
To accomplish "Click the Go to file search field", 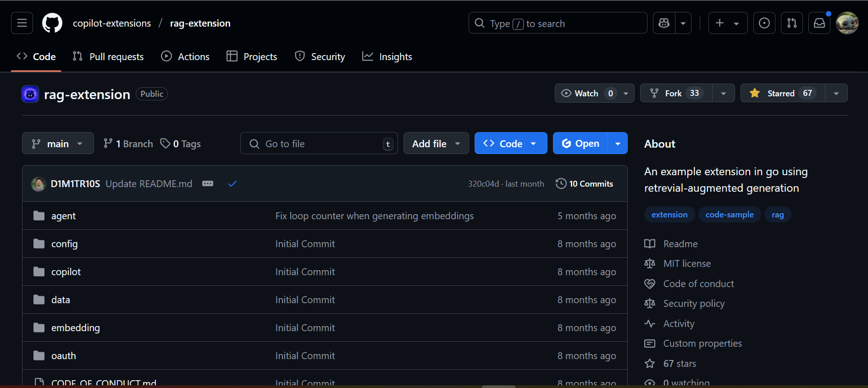I will (319, 144).
